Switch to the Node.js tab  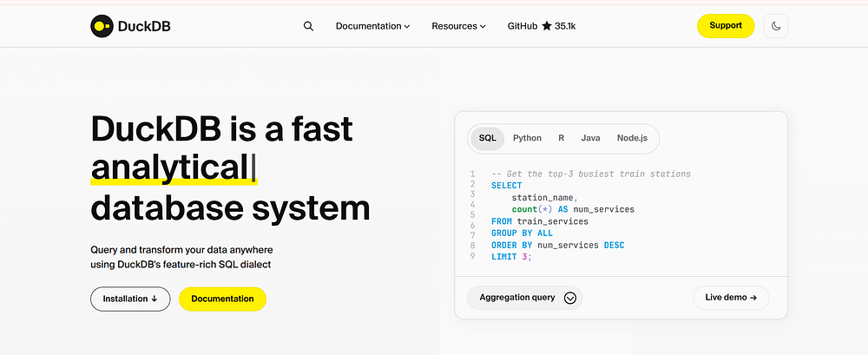[632, 139]
